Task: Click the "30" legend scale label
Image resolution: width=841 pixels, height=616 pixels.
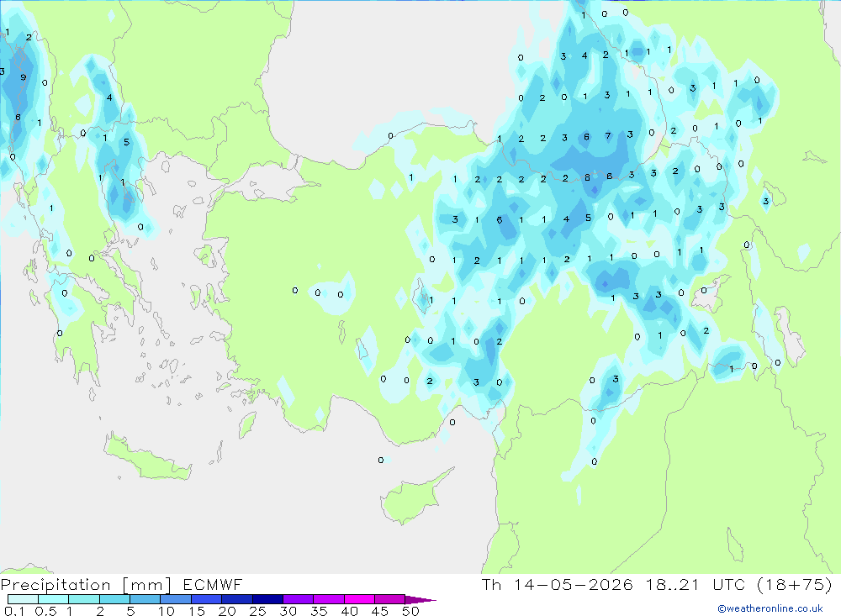Action: (x=288, y=611)
